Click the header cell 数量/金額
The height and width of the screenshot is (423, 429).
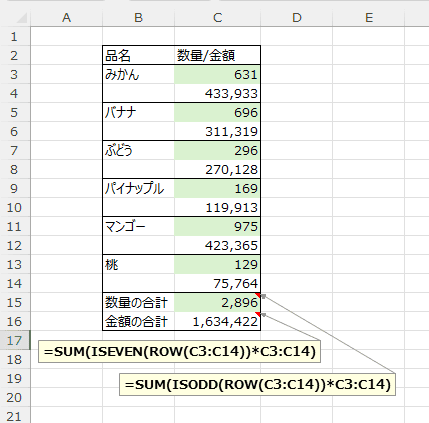[x=217, y=55]
